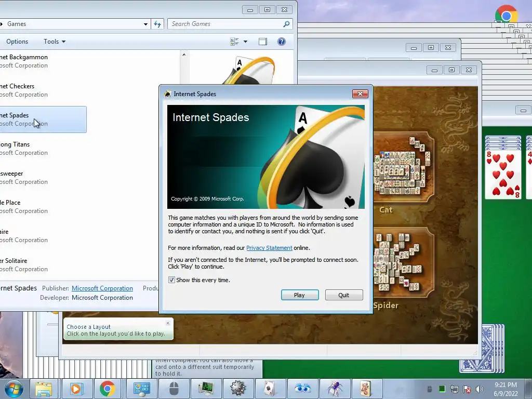Screen dimensions: 532x399
Task: Open the volume speaker tray icon
Action: click(x=480, y=389)
